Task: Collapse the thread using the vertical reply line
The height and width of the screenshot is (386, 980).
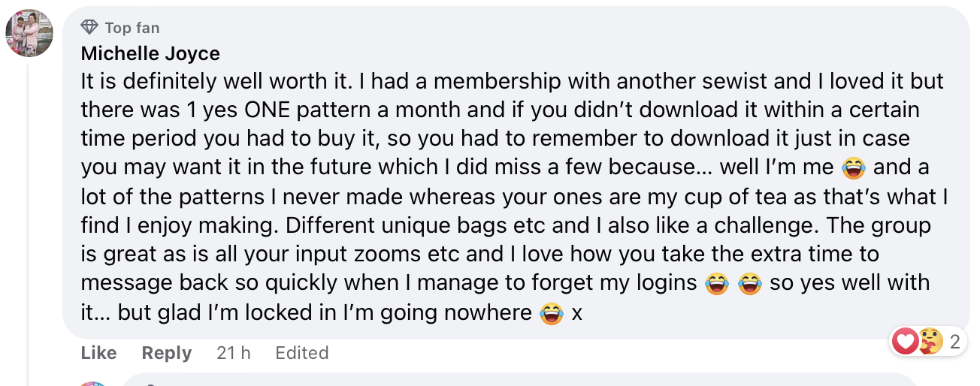Action: coord(28,225)
